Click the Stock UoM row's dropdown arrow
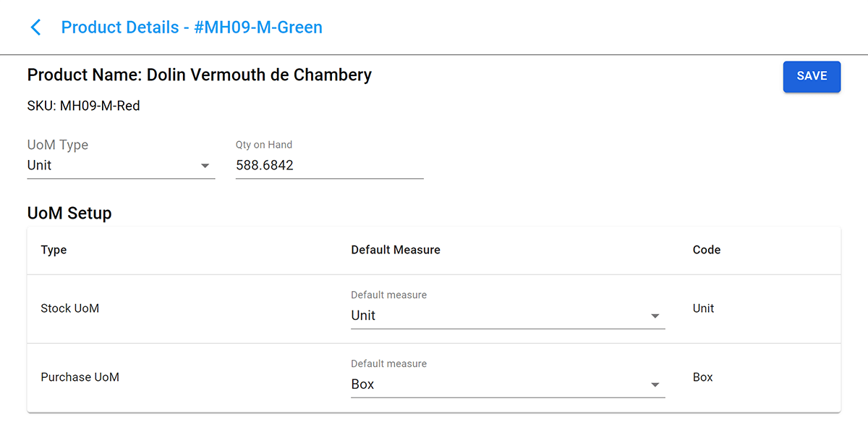 pyautogui.click(x=655, y=316)
